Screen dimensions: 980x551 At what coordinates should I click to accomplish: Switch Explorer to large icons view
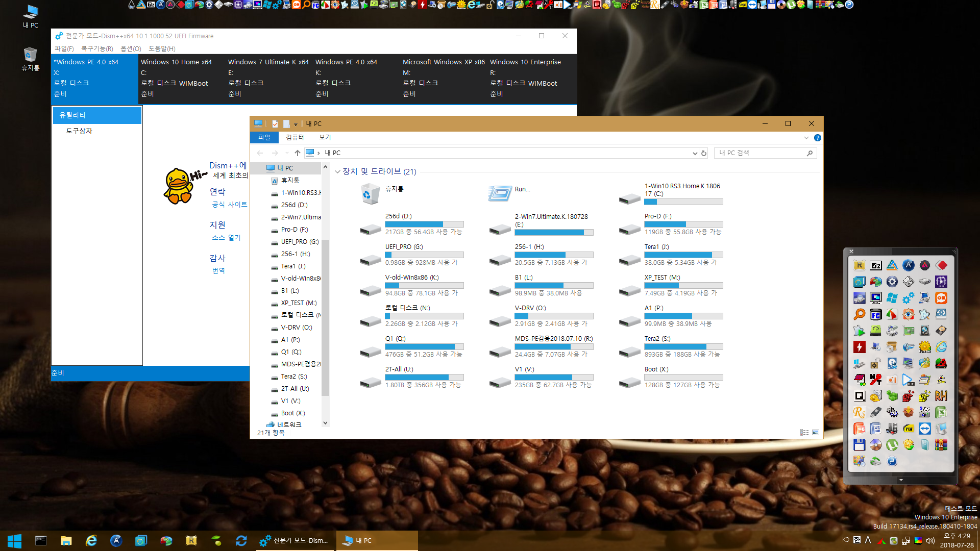point(816,432)
